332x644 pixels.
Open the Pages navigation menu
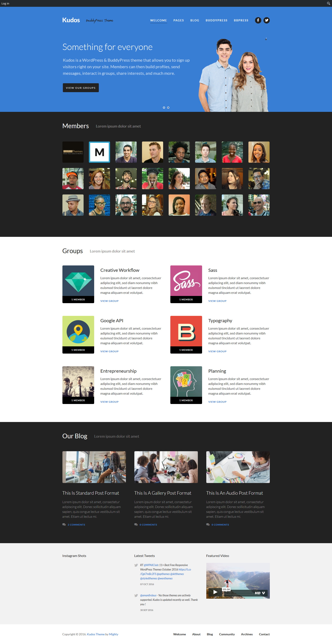coord(178,21)
